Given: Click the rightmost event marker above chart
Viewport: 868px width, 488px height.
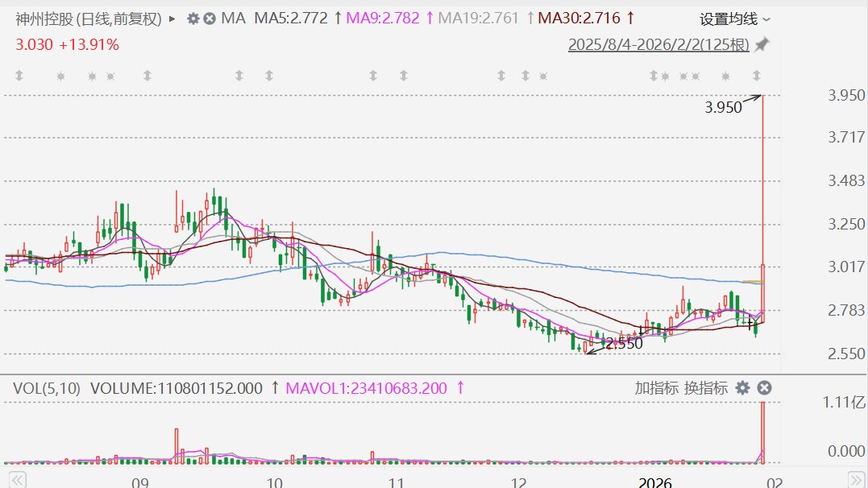Looking at the screenshot, I should (757, 77).
